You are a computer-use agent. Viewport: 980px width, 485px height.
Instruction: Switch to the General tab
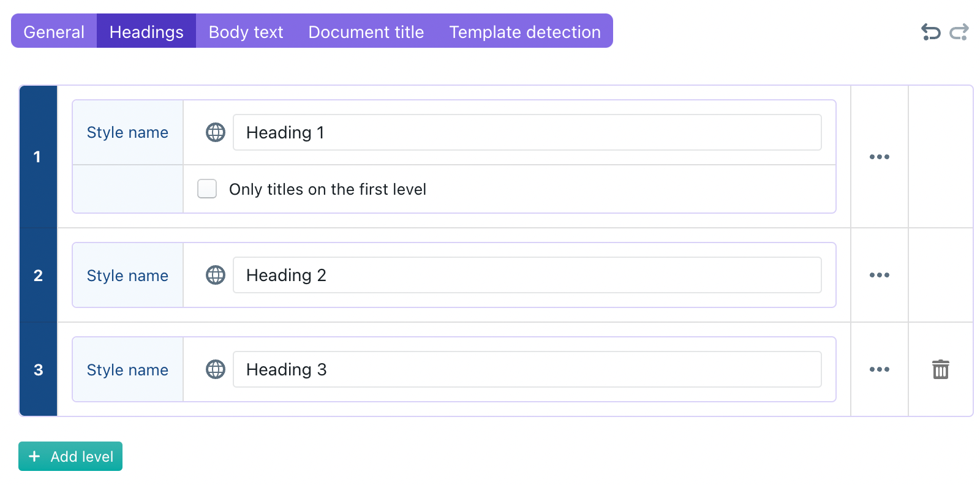point(54,31)
